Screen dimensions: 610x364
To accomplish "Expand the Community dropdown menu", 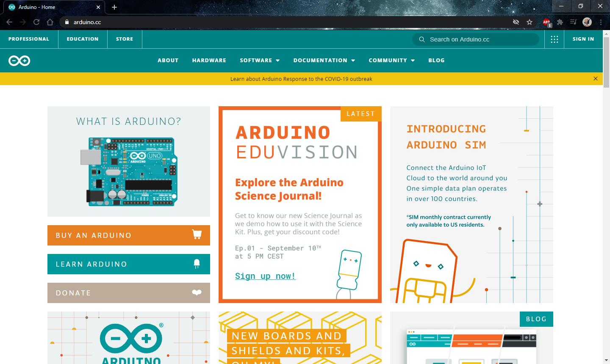I will click(391, 61).
